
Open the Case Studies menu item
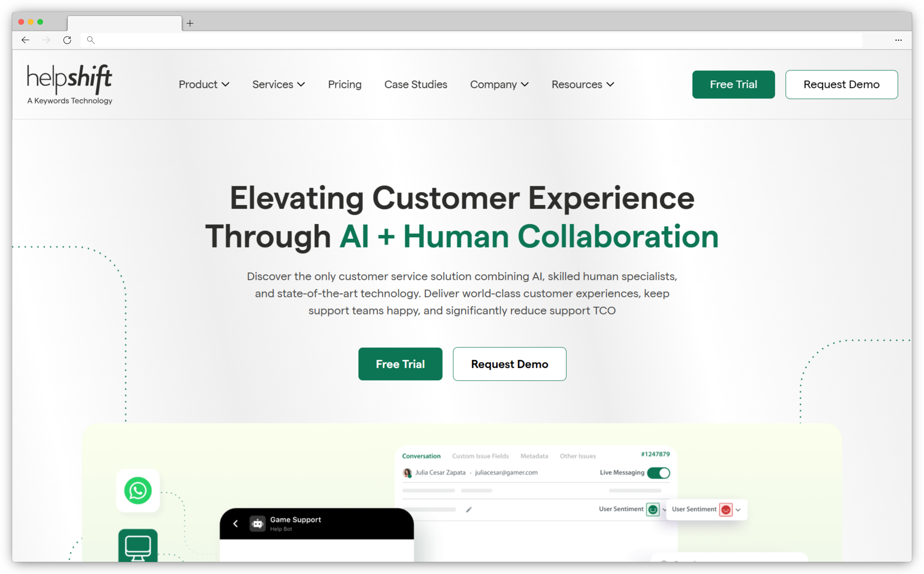click(416, 84)
